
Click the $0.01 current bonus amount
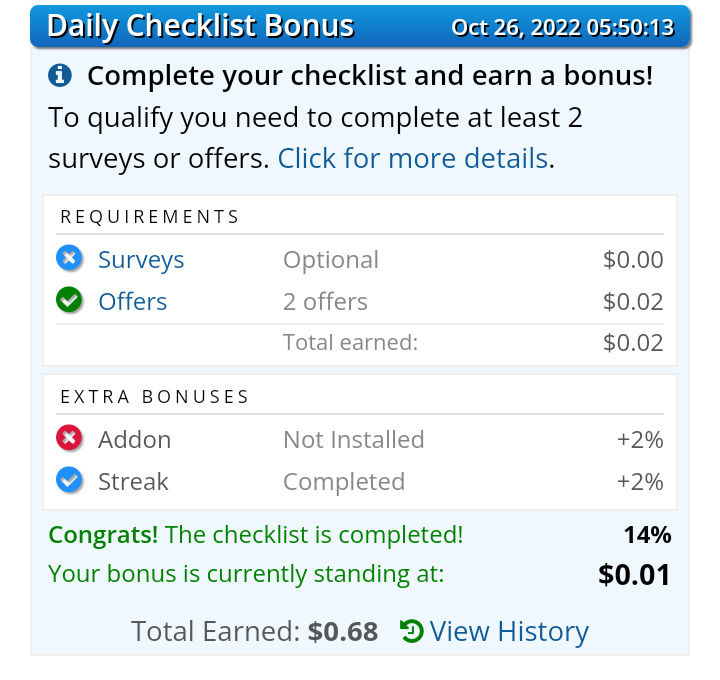pyautogui.click(x=634, y=574)
